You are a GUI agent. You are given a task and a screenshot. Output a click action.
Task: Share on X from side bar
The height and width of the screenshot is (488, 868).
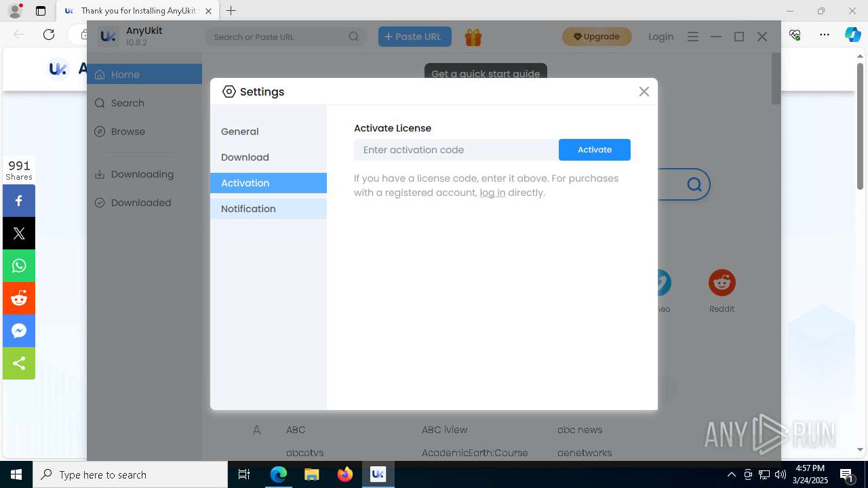point(19,233)
